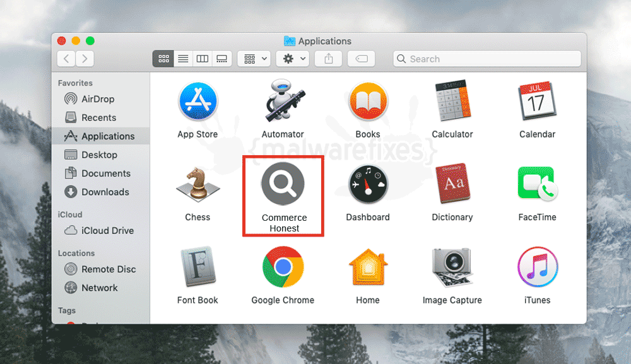The height and width of the screenshot is (364, 631).
Task: Click the Books app icon
Action: (368, 102)
